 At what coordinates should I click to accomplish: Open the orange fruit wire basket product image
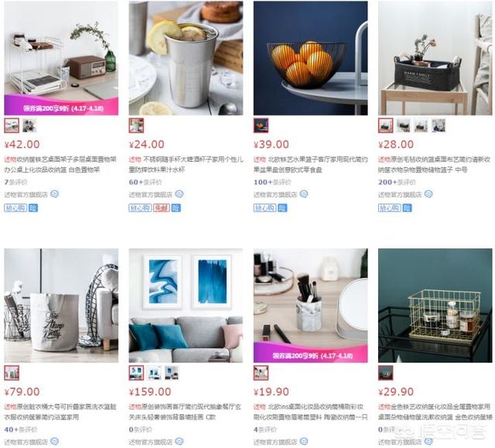click(x=311, y=58)
